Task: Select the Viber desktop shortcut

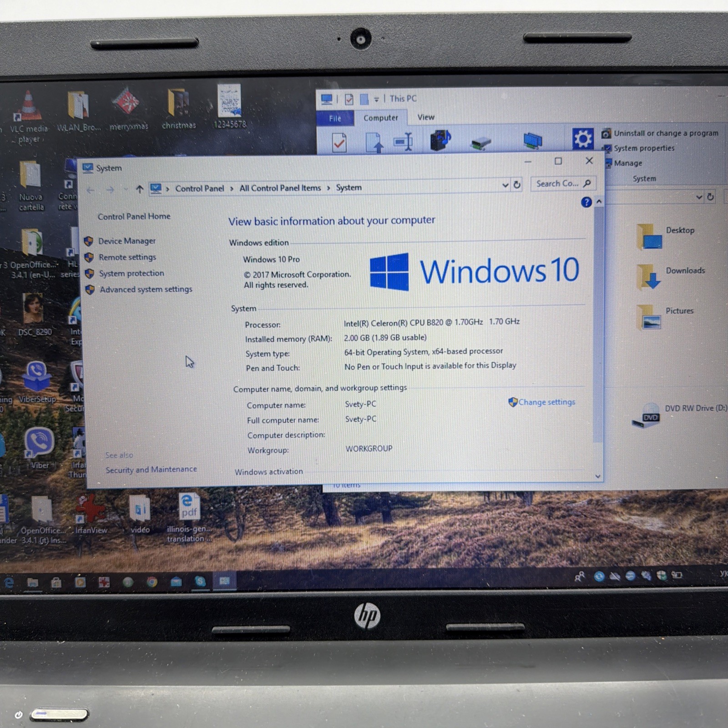Action: (39, 449)
